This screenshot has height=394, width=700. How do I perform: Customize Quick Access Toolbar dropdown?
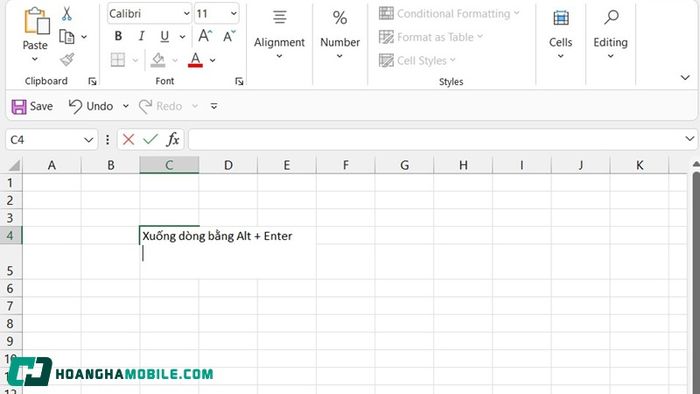[x=214, y=106]
